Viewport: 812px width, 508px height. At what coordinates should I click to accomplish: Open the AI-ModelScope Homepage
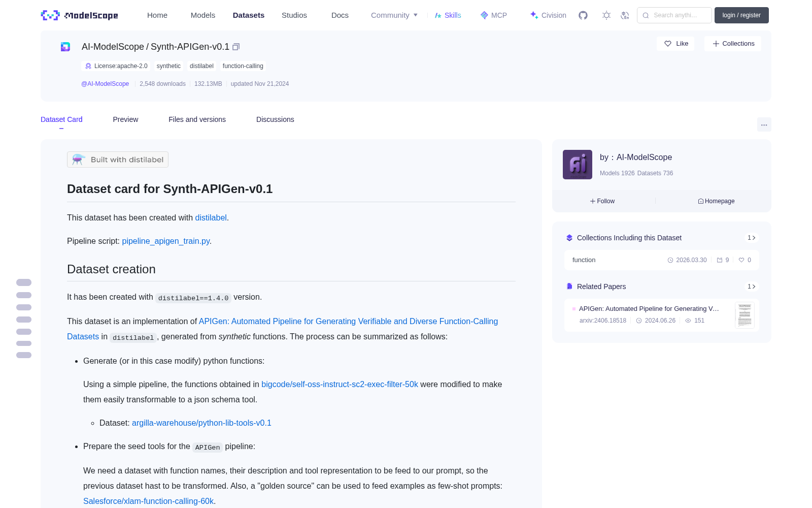pyautogui.click(x=716, y=201)
